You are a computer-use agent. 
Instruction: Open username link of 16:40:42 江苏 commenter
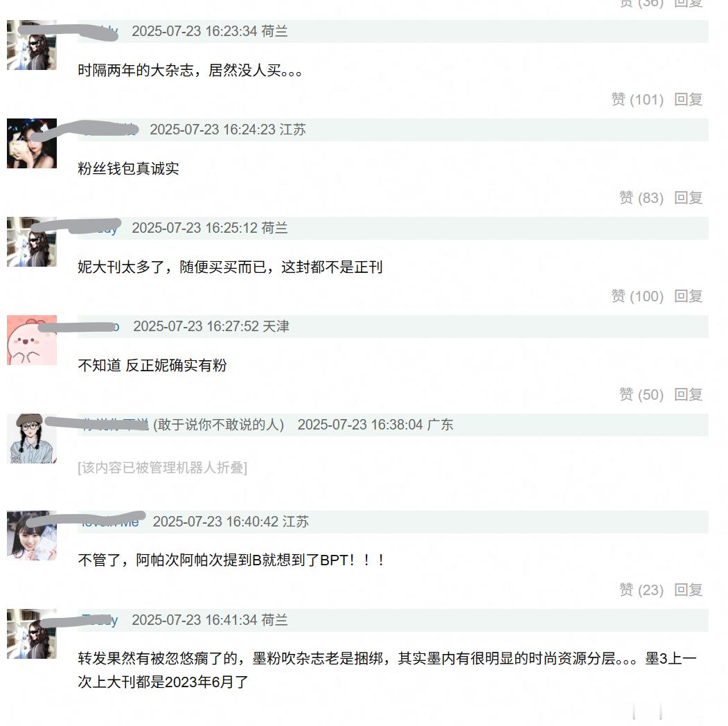[111, 522]
